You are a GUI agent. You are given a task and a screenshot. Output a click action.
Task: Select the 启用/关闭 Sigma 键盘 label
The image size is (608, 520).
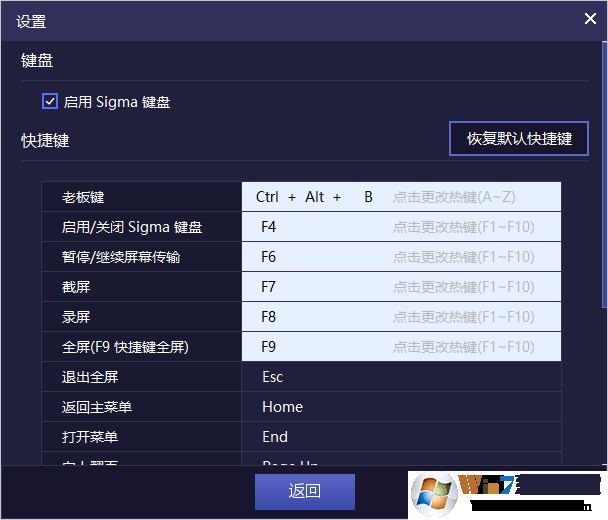(x=132, y=227)
